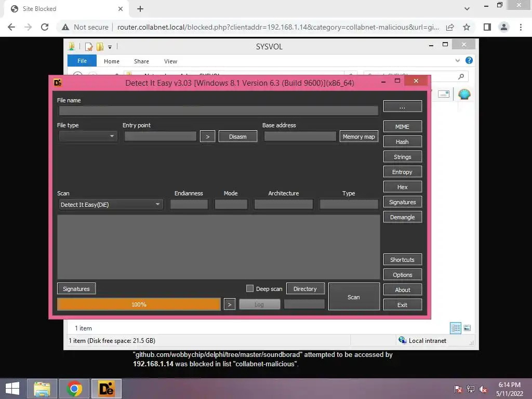The width and height of the screenshot is (532, 399).
Task: Open the Entropy analysis
Action: (x=403, y=172)
